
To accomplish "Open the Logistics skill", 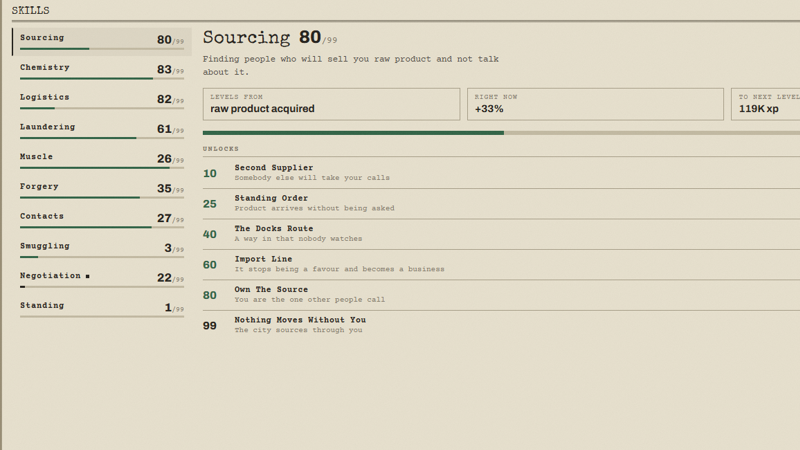I will pos(102,101).
